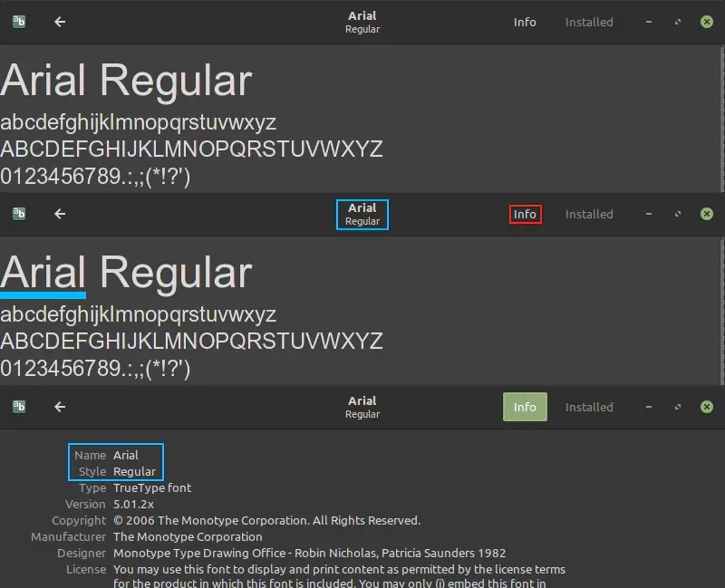
Task: Click back arrow in font details window
Action: pyautogui.click(x=60, y=407)
